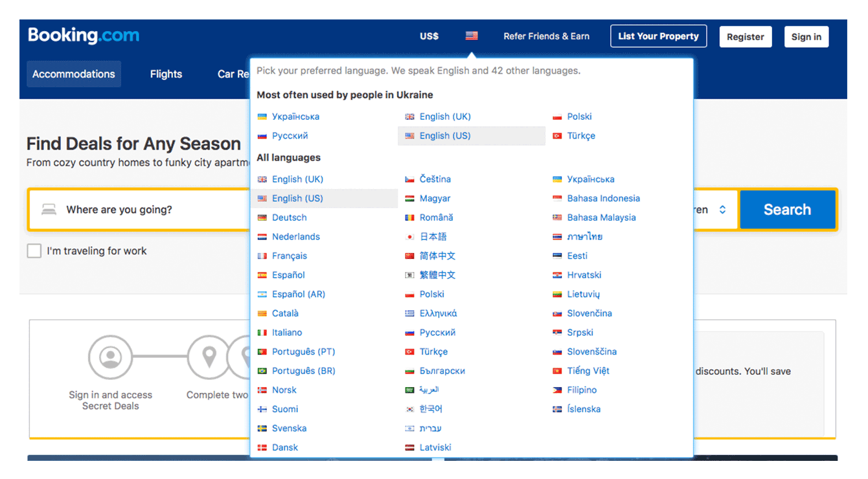Select the Română language link
Viewport: 868px width, 479px height.
click(437, 217)
